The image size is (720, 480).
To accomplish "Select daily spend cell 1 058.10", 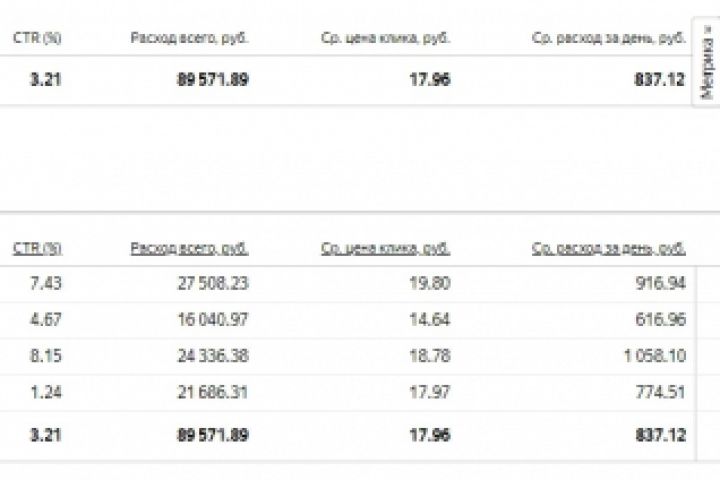I will pos(653,356).
